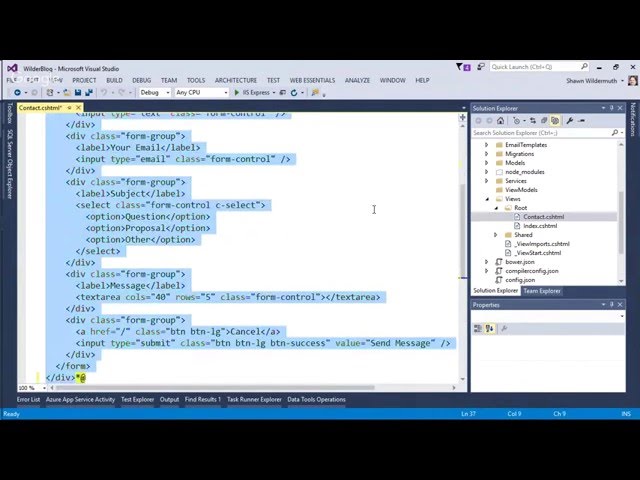Expand the Models folder
The image size is (640, 480).
(x=487, y=163)
